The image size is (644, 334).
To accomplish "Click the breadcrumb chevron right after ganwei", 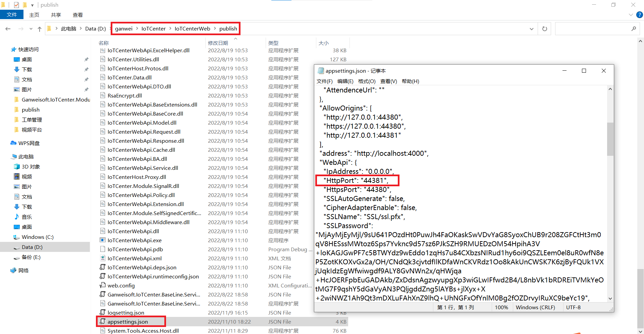I will (137, 29).
